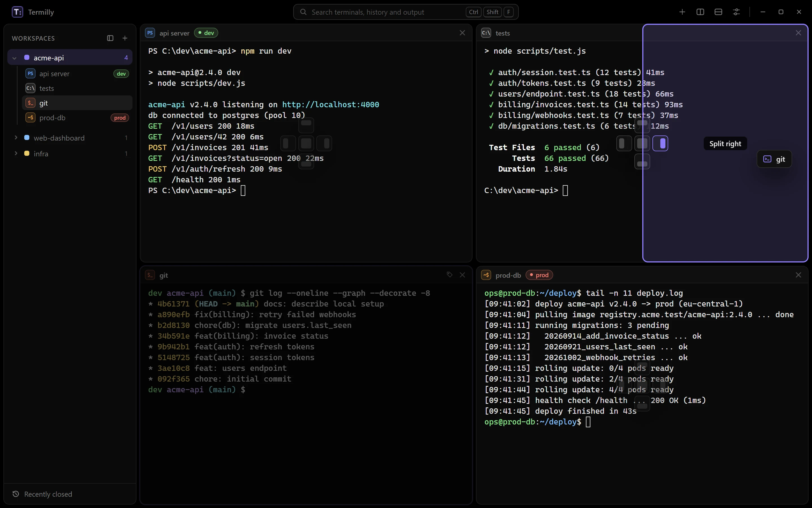Click the dev tag in the api server pane header
The image size is (812, 508).
point(206,33)
